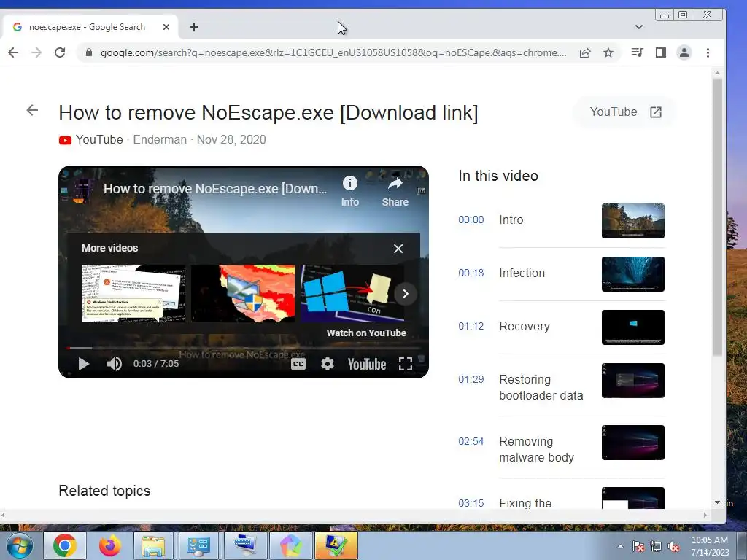Viewport: 747px width, 560px height.
Task: Select the noescape.exe Google Search tab
Action: (x=90, y=27)
